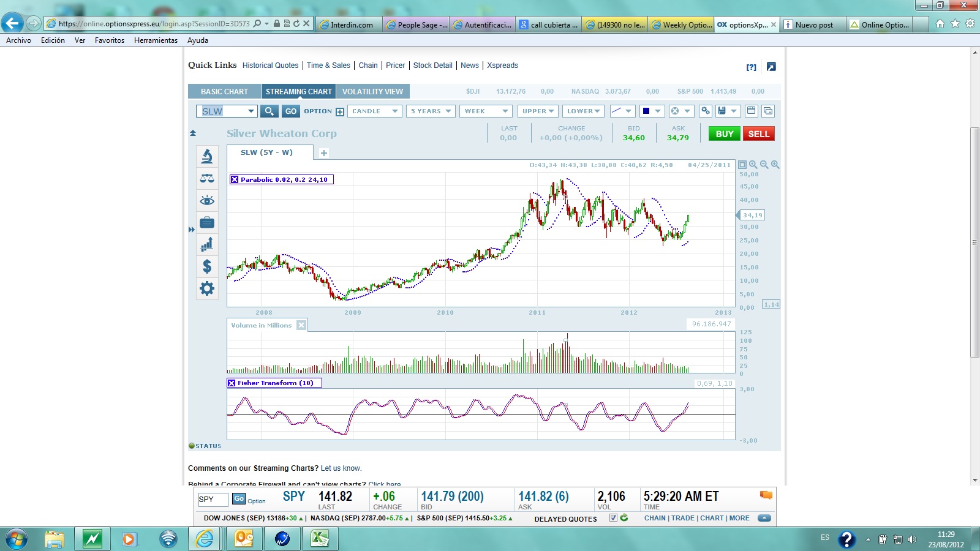The height and width of the screenshot is (551, 980).
Task: Switch to the BASIC CHART tab
Action: 224,91
